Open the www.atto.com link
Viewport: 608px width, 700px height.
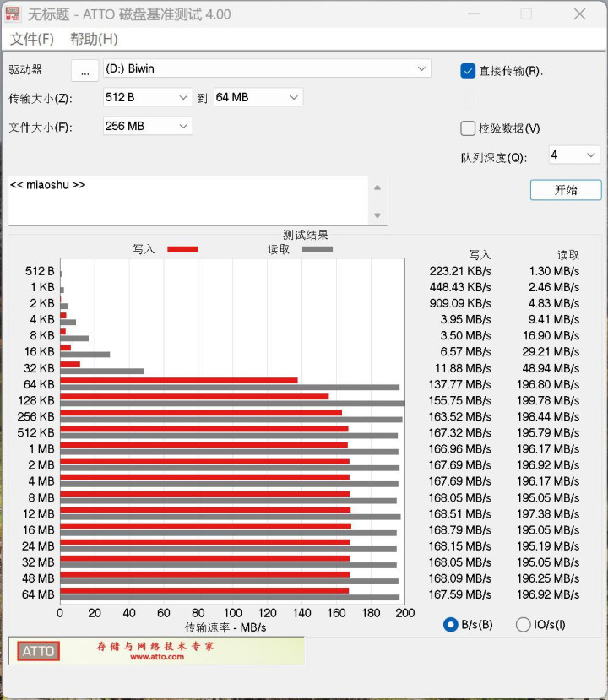click(157, 657)
